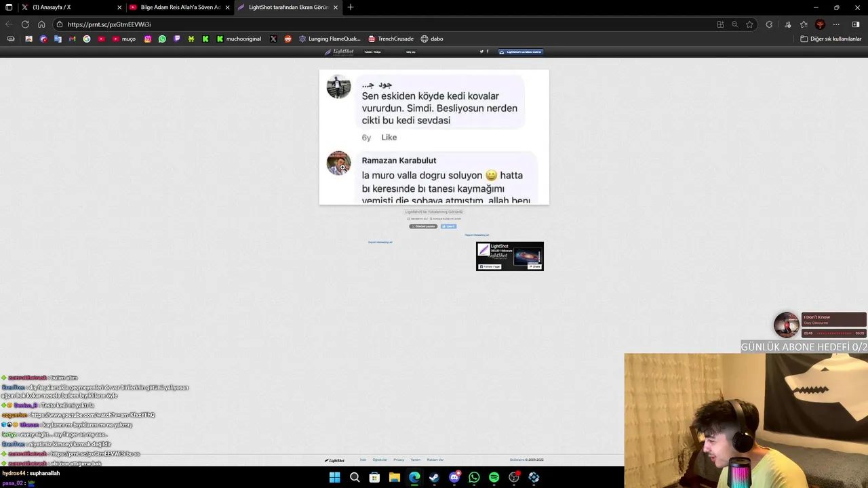The height and width of the screenshot is (488, 868).
Task: Click the Privacy link in footer
Action: click(399, 460)
